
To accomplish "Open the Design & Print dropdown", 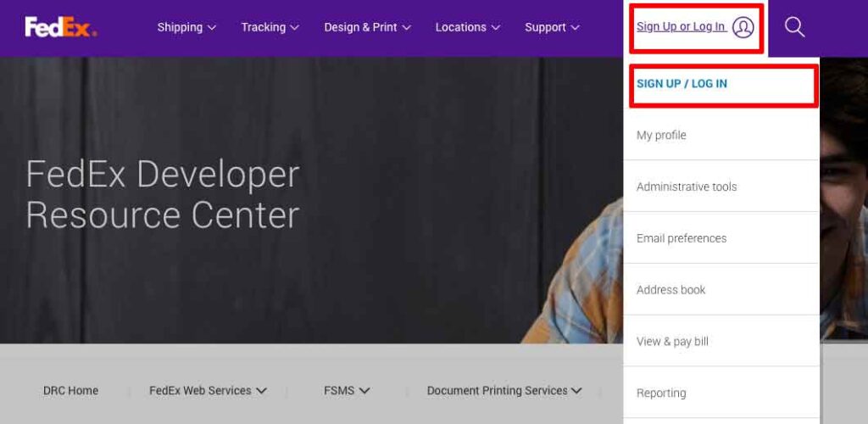I will coord(368,27).
